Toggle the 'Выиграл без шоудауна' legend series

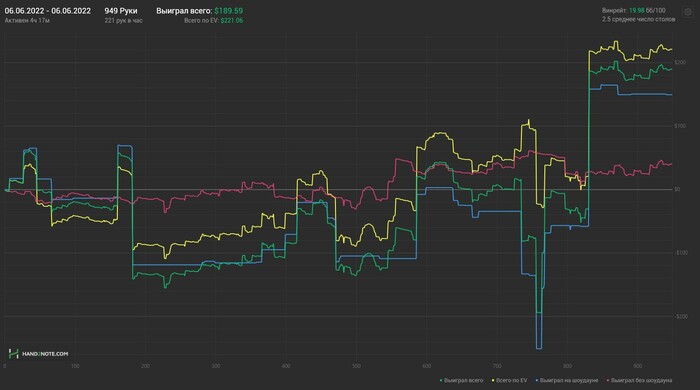(x=639, y=381)
